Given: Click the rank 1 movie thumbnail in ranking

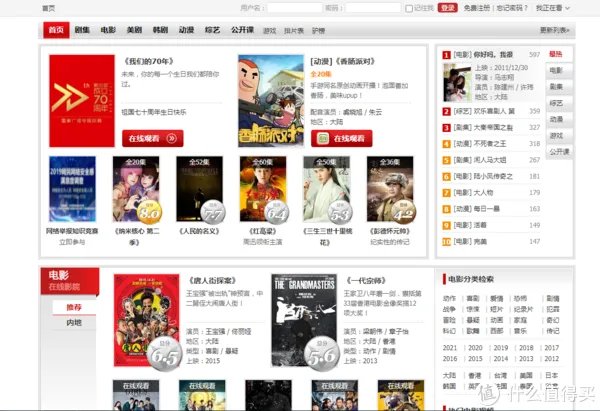Looking at the screenshot, I should (457, 82).
